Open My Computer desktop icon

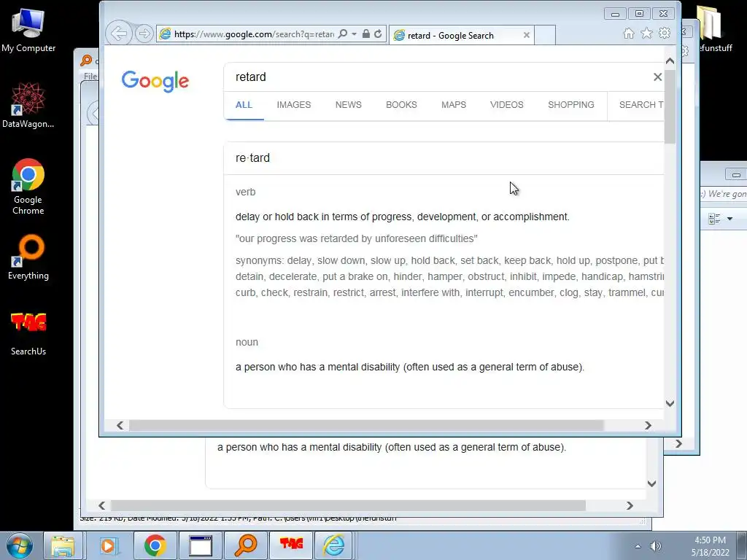pos(28,31)
